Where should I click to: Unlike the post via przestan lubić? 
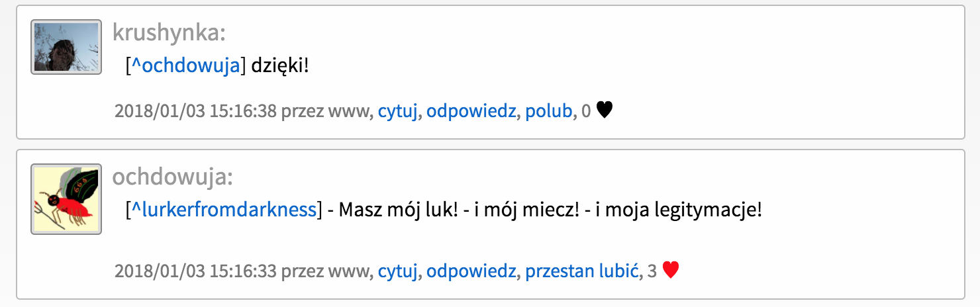(x=582, y=271)
